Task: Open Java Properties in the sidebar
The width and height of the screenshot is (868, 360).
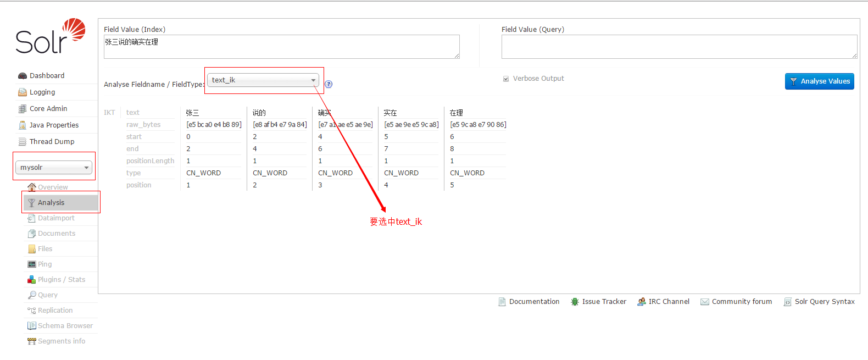Action: (x=54, y=125)
